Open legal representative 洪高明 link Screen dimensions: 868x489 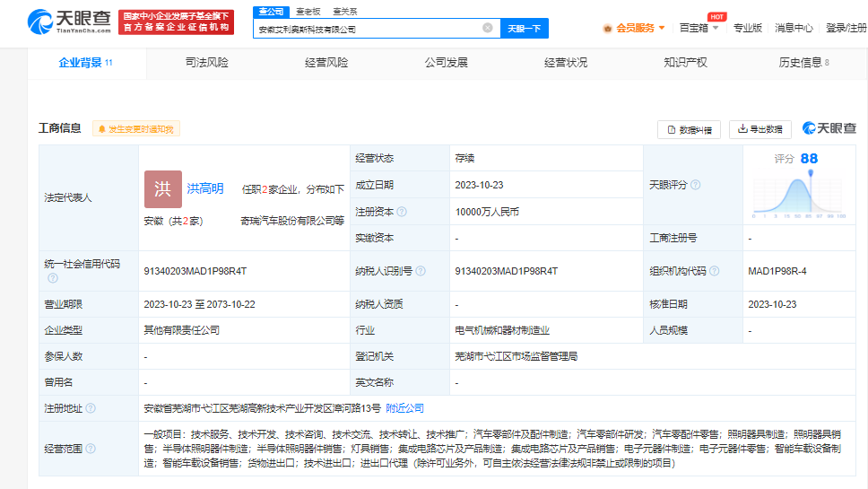(205, 188)
